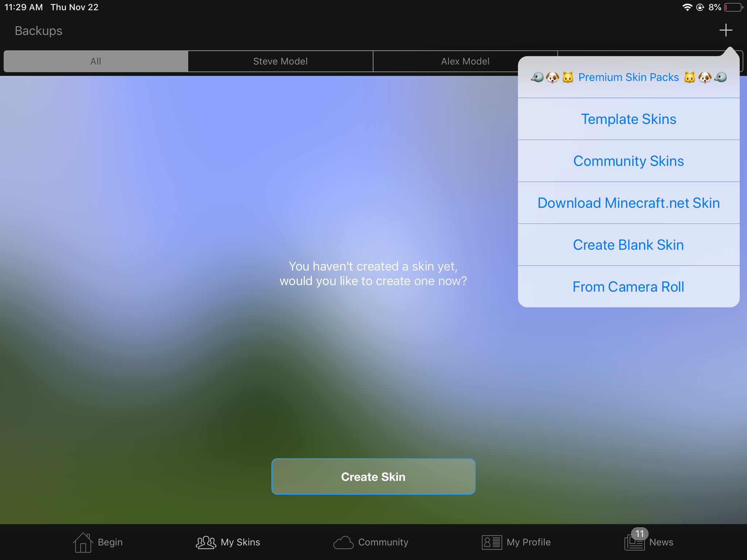Tap the Create Skin button
The height and width of the screenshot is (560, 747).
tap(373, 477)
